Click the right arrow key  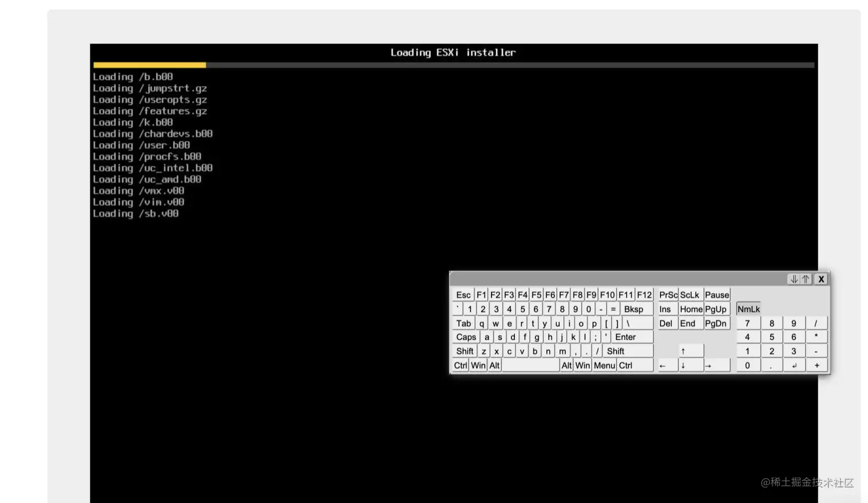coord(717,365)
